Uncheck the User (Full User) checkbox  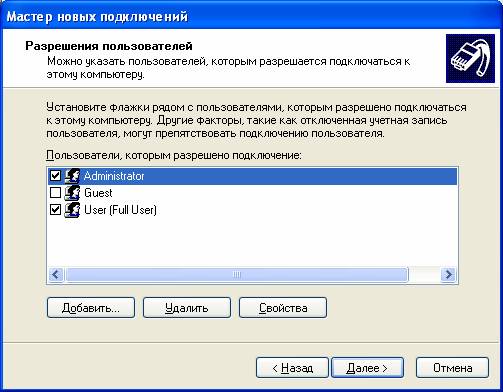pos(55,210)
